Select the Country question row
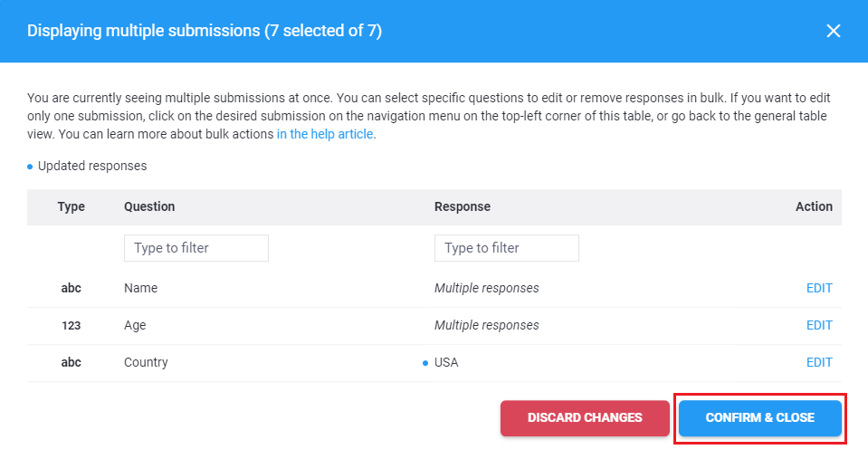 point(146,362)
